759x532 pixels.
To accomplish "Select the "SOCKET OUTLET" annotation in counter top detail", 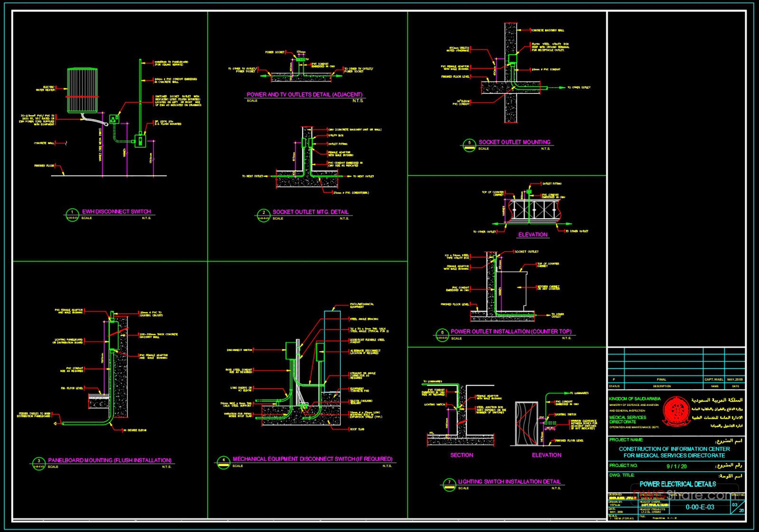I will 527,252.
